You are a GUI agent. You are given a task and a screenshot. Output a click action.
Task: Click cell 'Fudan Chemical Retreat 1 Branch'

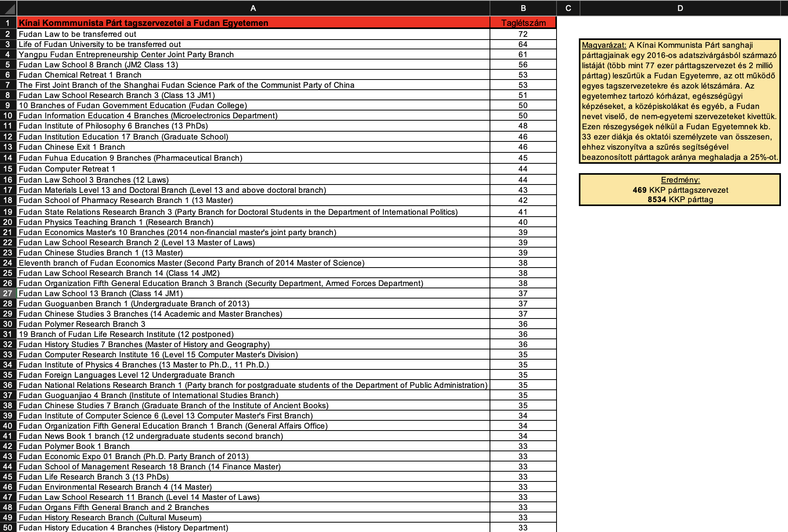coord(253,75)
